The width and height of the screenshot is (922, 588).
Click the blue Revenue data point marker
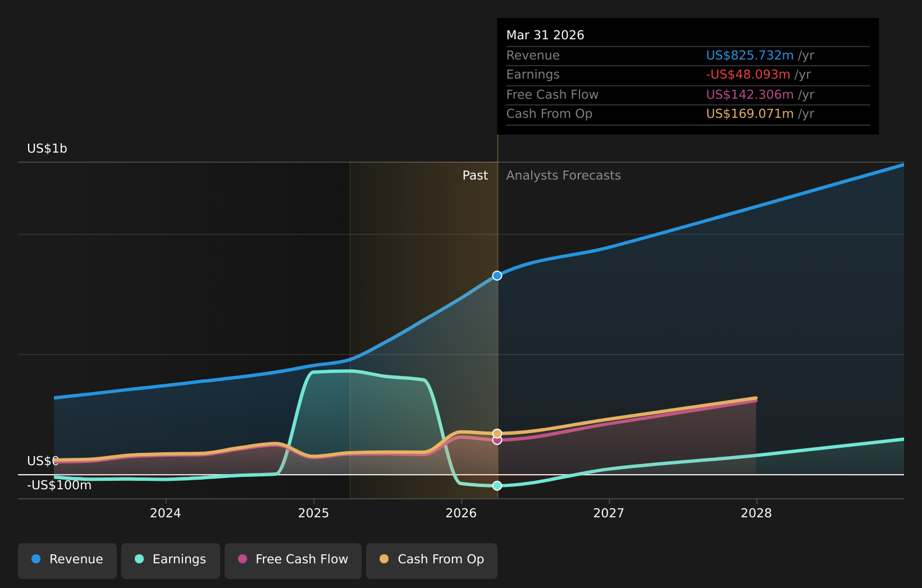pos(497,275)
